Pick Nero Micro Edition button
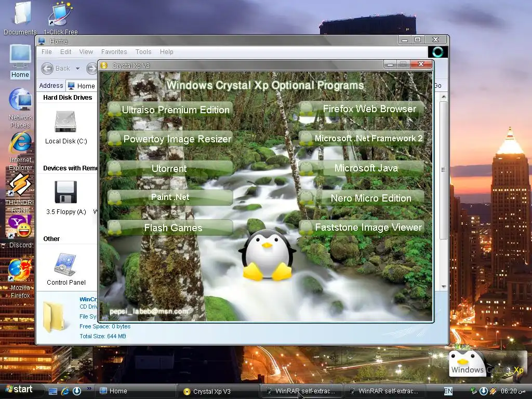The image size is (532, 399). click(x=362, y=198)
